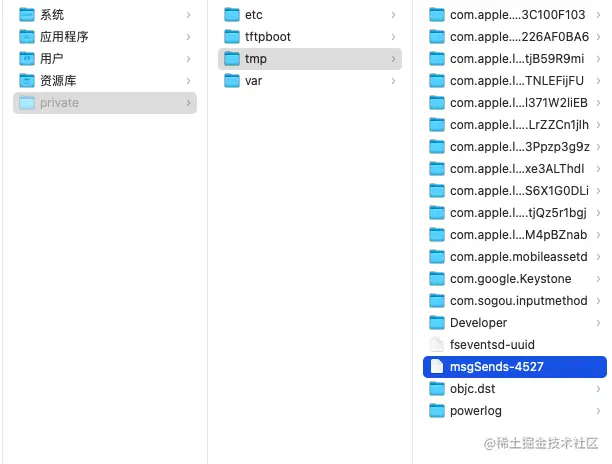Select the private folder name
The image size is (612, 464).
tap(59, 103)
